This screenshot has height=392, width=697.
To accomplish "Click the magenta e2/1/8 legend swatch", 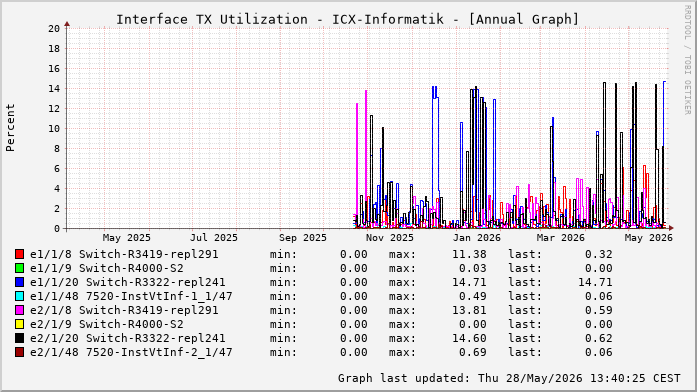I will [x=20, y=310].
